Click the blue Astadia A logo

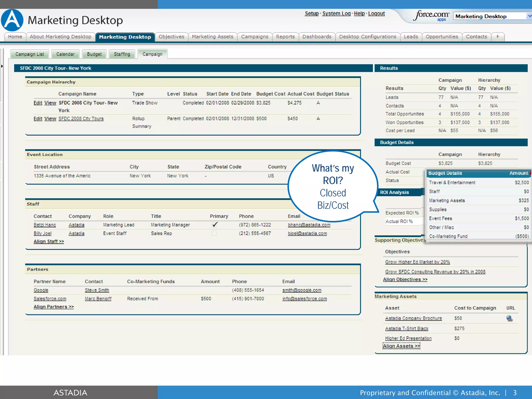[x=12, y=20]
